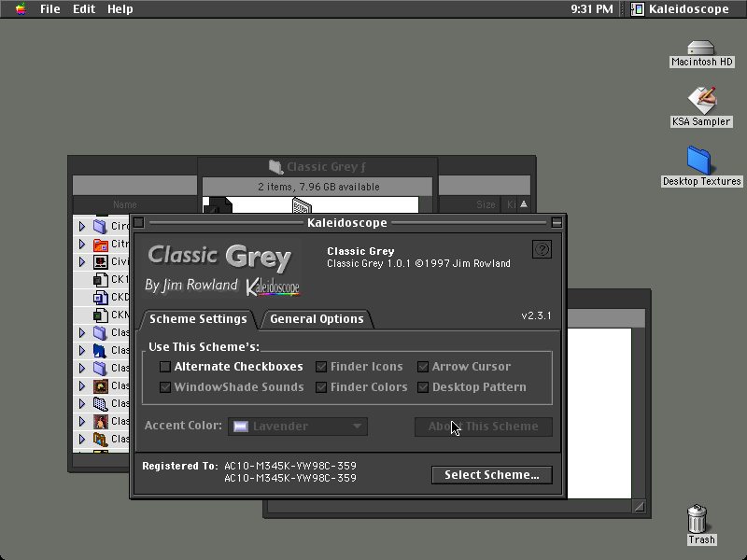Select the Civi application icon
This screenshot has width=747, height=560.
pos(100,261)
